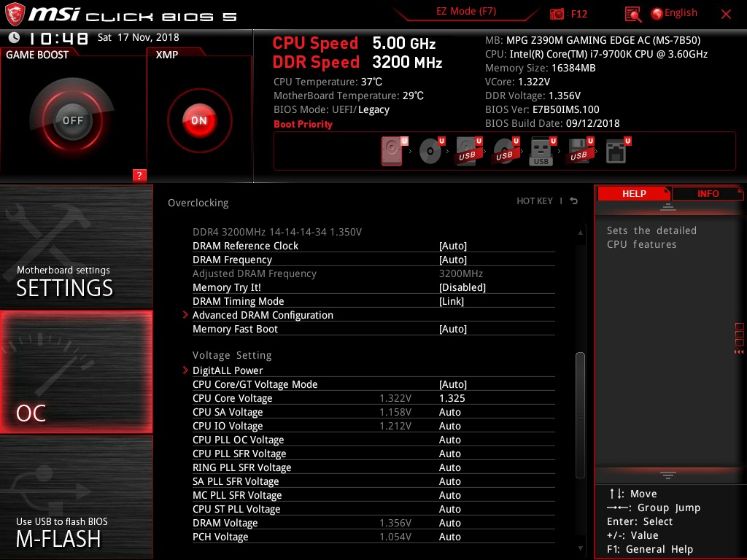Open the OC overclocking section
Viewport: 747px width, 560px height.
coord(76,372)
